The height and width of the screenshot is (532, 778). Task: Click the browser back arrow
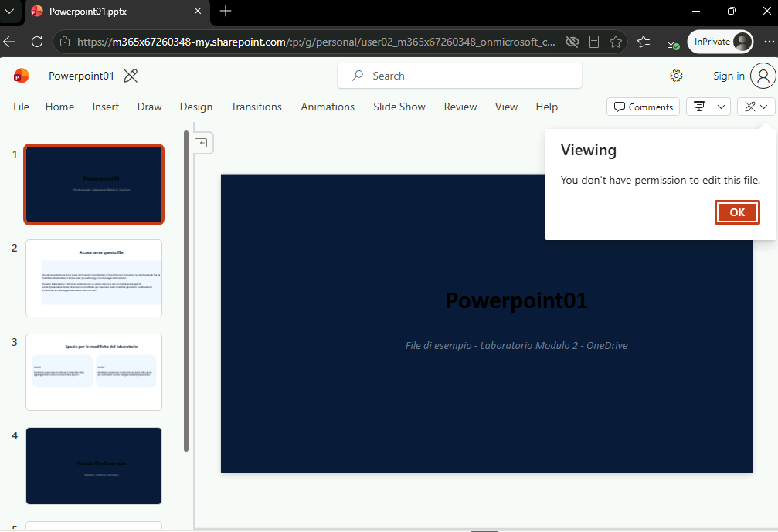click(x=9, y=42)
